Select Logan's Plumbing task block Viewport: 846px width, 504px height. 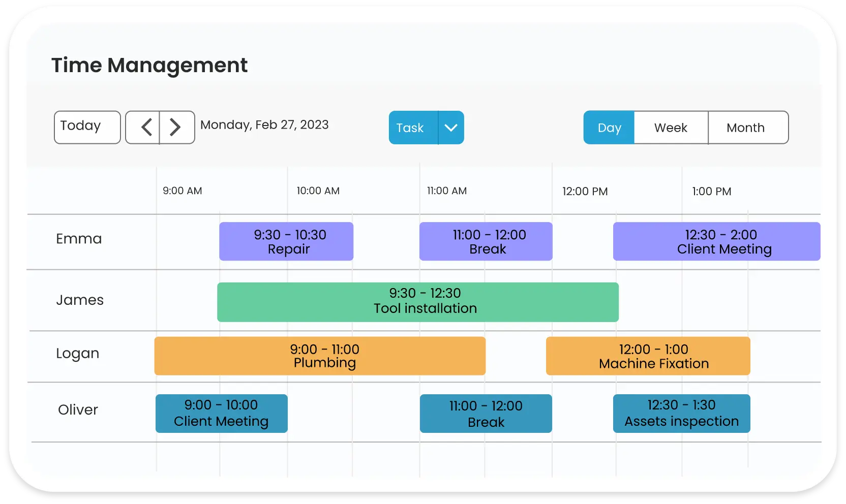[320, 356]
